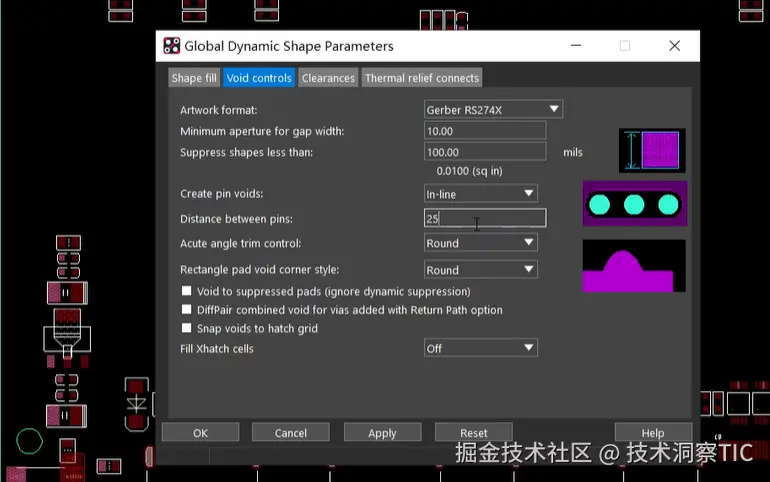The image size is (770, 482).
Task: Toggle DiffPair combined void checkbox
Action: 187,310
